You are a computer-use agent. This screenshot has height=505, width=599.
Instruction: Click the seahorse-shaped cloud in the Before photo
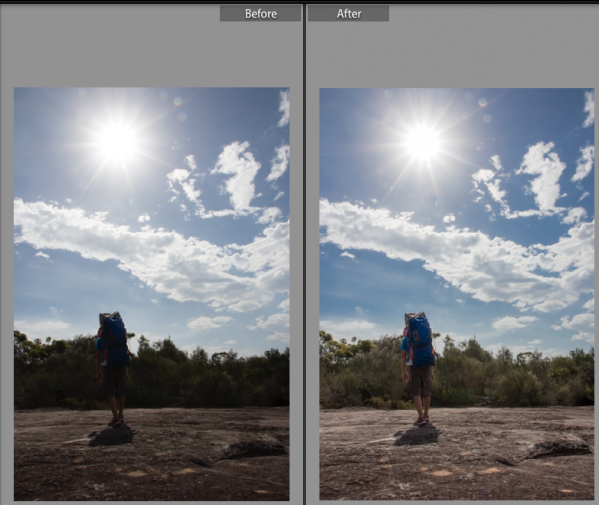(236, 178)
